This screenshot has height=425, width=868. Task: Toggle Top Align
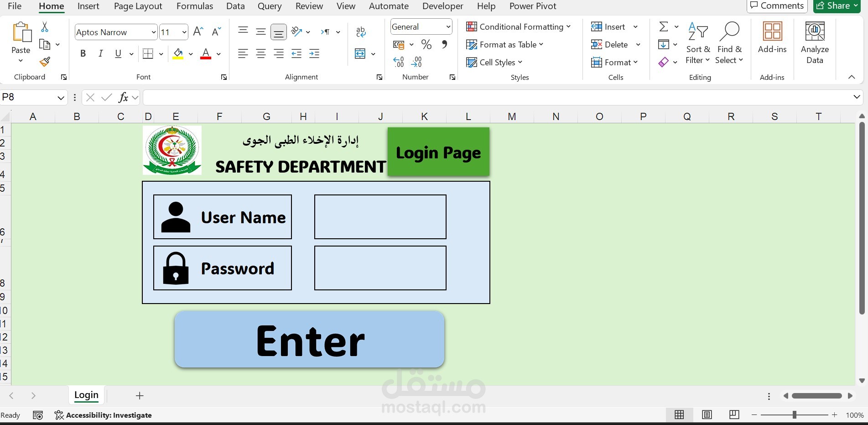coord(243,31)
